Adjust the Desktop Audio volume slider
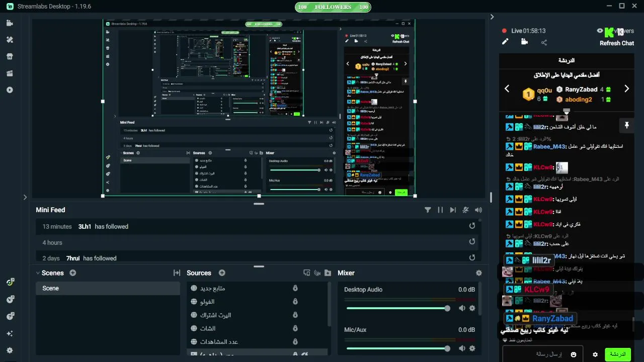This screenshot has height=362, width=644. click(397, 308)
